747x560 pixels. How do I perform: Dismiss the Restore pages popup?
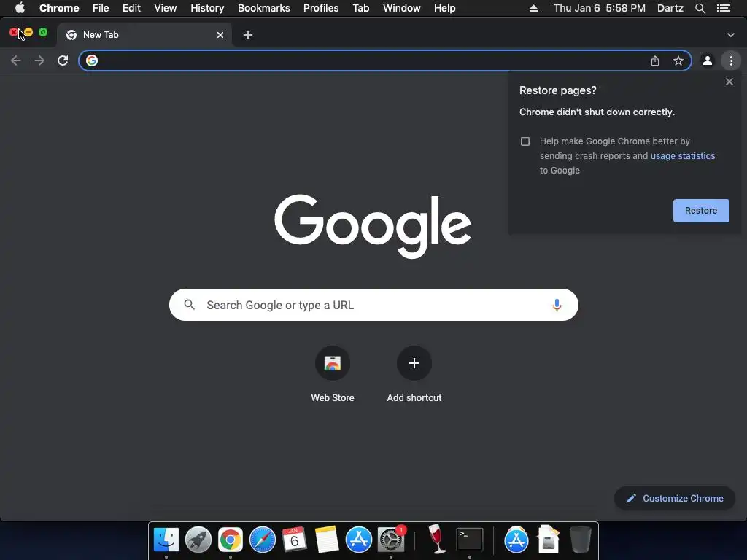[x=729, y=82]
